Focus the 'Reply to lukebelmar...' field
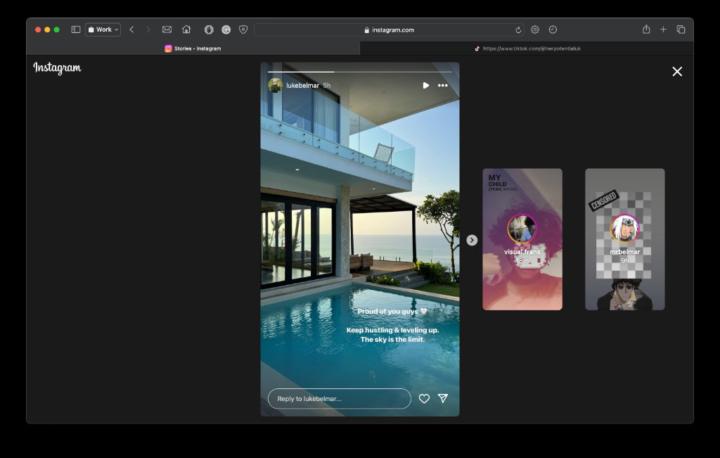 (x=339, y=399)
